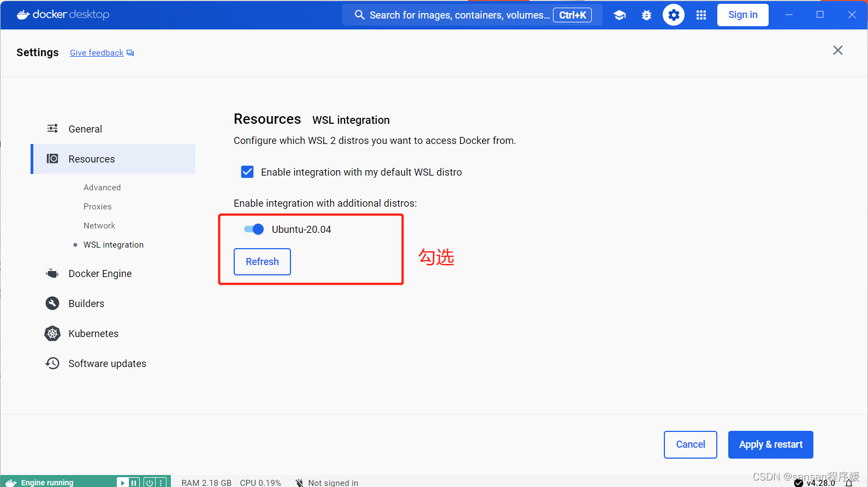Click the Not signed in status text
The width and height of the screenshot is (868, 487).
pyautogui.click(x=333, y=483)
